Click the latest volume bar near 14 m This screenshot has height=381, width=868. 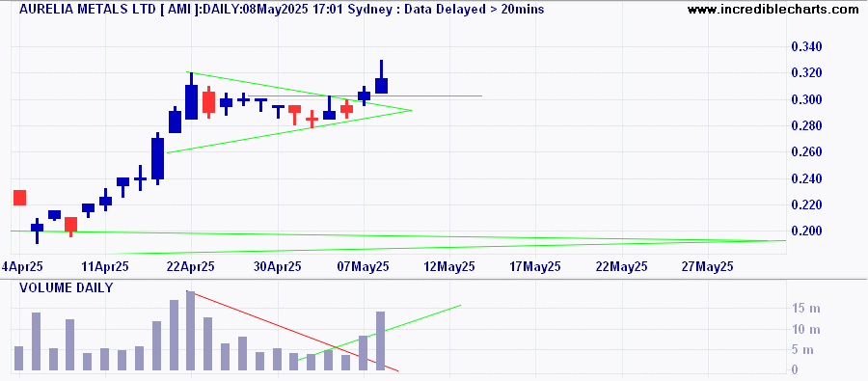(x=380, y=341)
